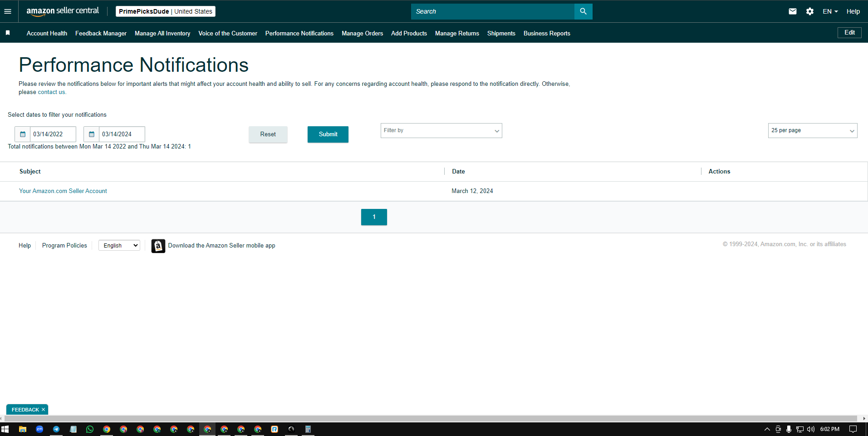The image size is (868, 436).
Task: Open File Explorer from the taskbar
Action: click(22, 429)
